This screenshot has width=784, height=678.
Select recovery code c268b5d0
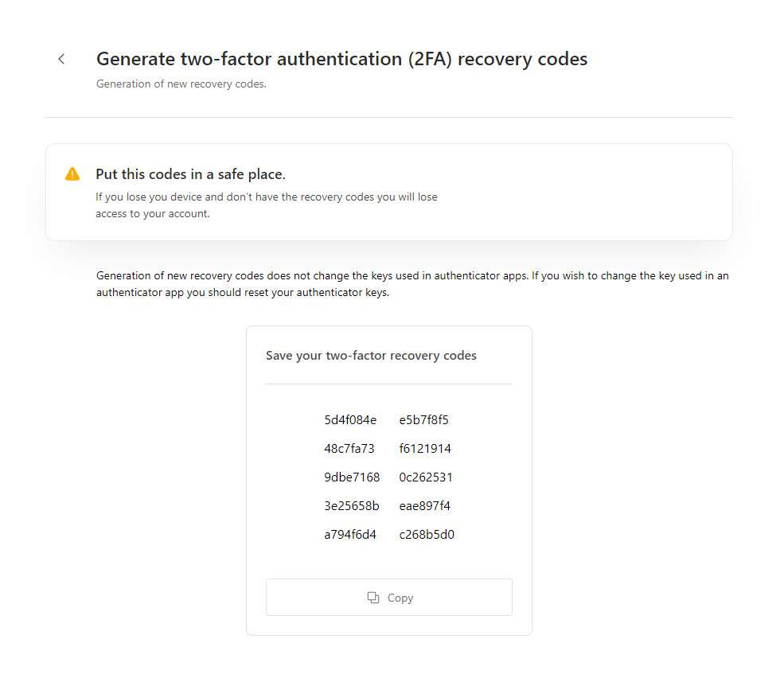coord(427,535)
